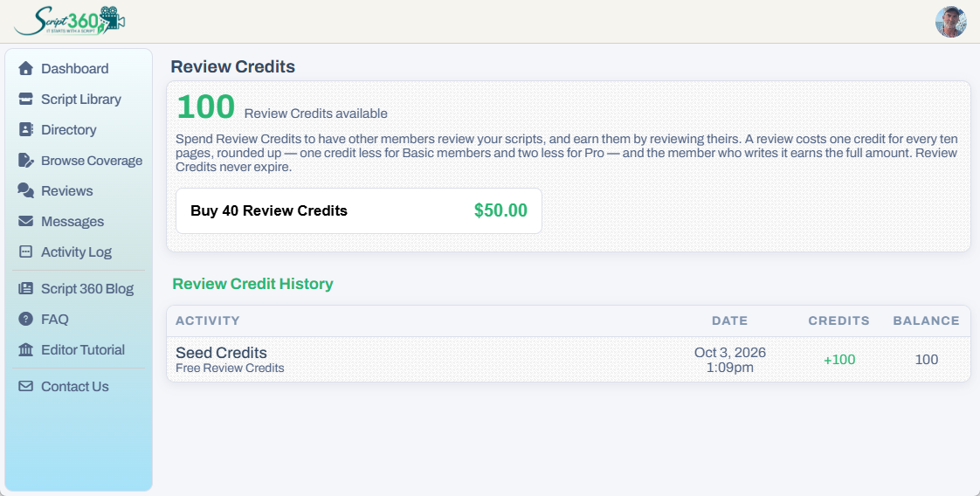Click the Review Credit History heading
980x496 pixels.
[252, 284]
